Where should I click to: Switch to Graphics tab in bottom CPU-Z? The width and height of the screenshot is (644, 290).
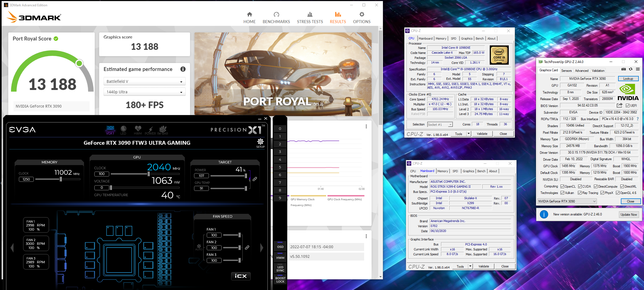pyautogui.click(x=468, y=171)
